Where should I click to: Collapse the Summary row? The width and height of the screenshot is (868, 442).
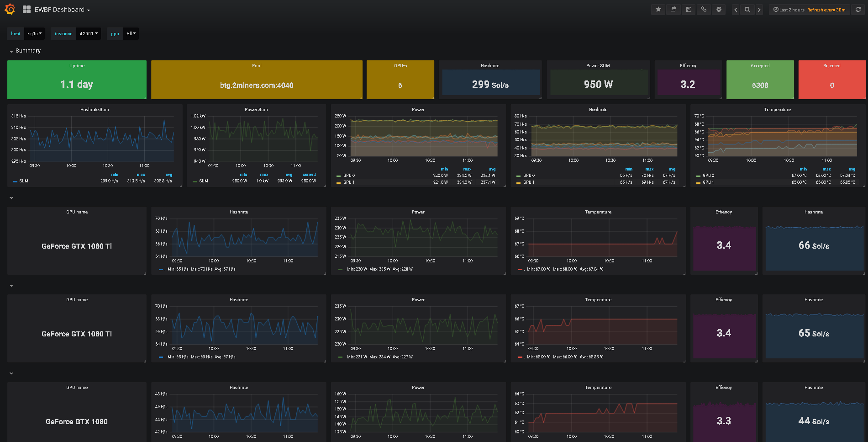(11, 51)
